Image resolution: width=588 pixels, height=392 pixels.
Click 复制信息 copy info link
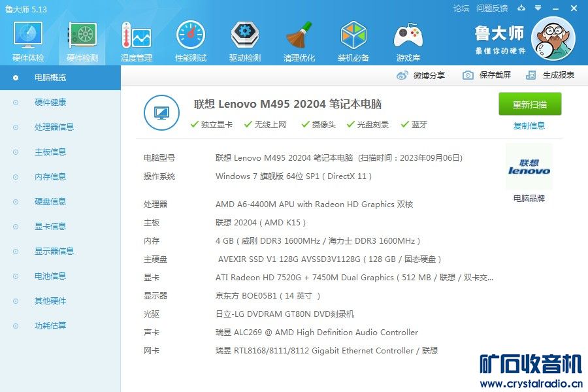point(529,125)
